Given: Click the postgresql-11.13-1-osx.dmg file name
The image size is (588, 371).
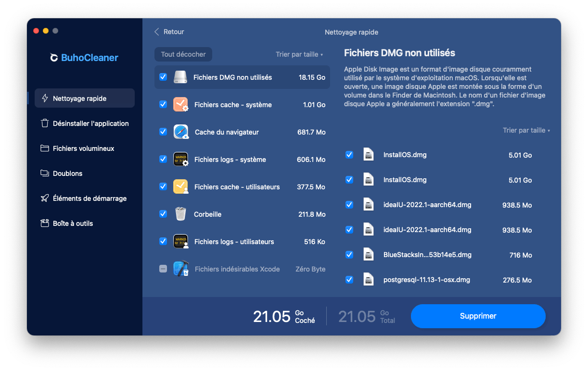Looking at the screenshot, I should pyautogui.click(x=427, y=279).
